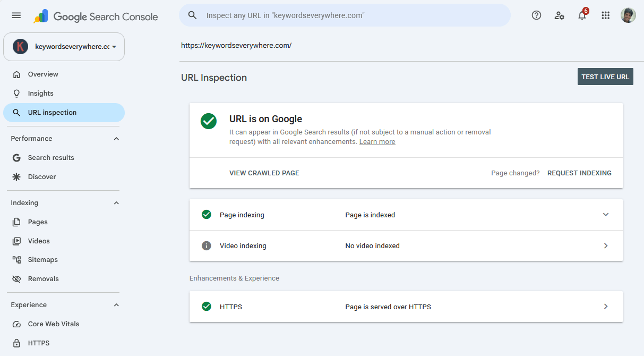Click the green check beside HTTPS row

coord(207,307)
